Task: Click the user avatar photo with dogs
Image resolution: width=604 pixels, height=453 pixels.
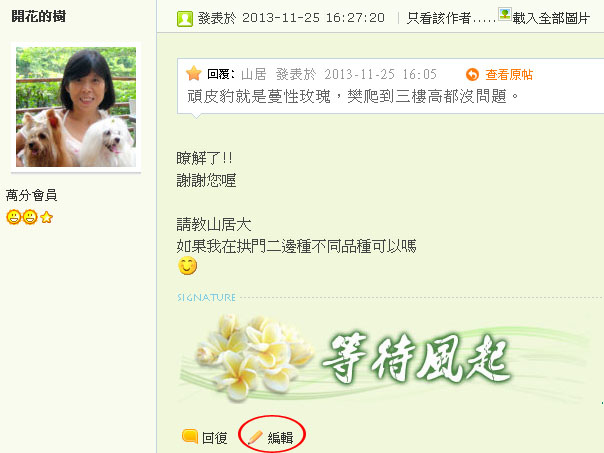Action: (76, 107)
